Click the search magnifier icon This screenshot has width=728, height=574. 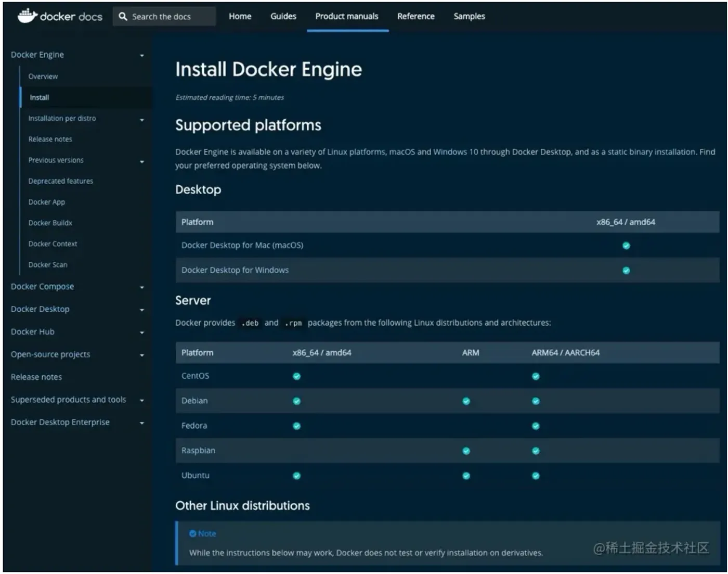(x=123, y=17)
